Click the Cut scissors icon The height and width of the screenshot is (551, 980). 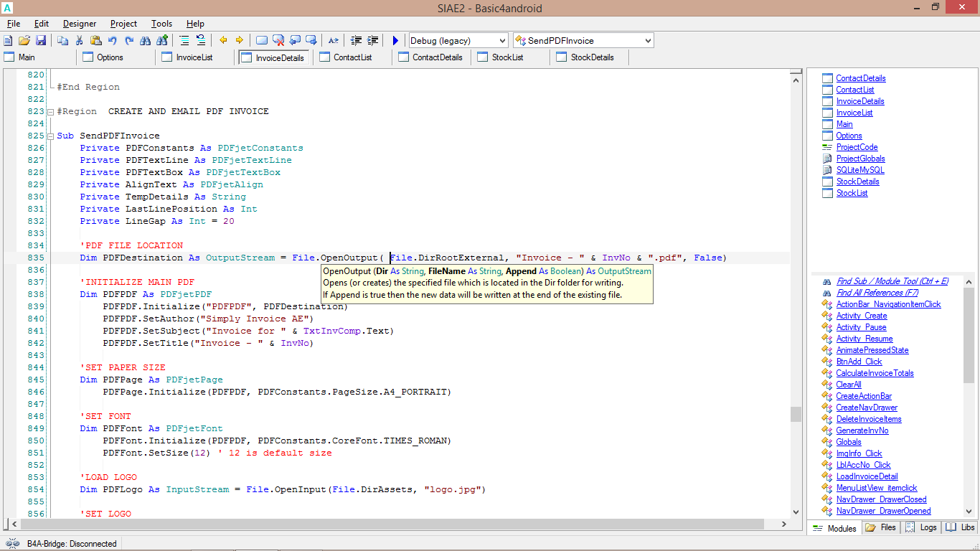(80, 40)
